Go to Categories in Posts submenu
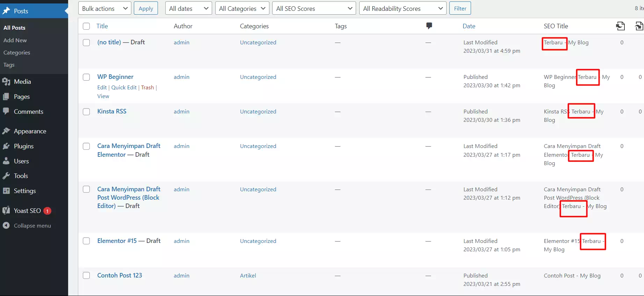Viewport: 644px width, 296px height. click(x=17, y=52)
